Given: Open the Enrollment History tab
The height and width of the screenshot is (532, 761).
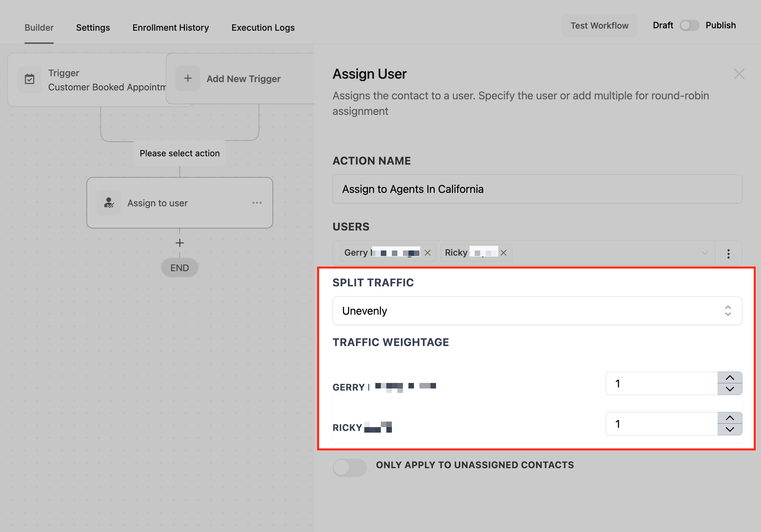Looking at the screenshot, I should 171,28.
